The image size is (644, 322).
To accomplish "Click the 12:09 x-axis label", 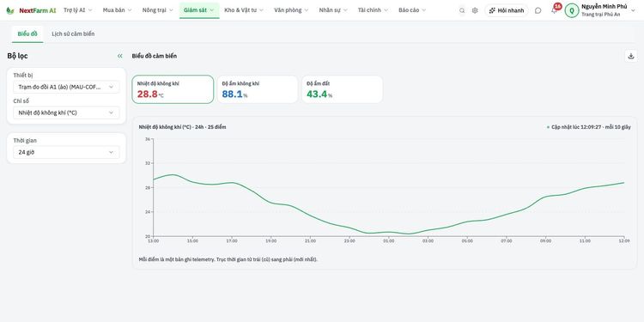I will click(624, 241).
